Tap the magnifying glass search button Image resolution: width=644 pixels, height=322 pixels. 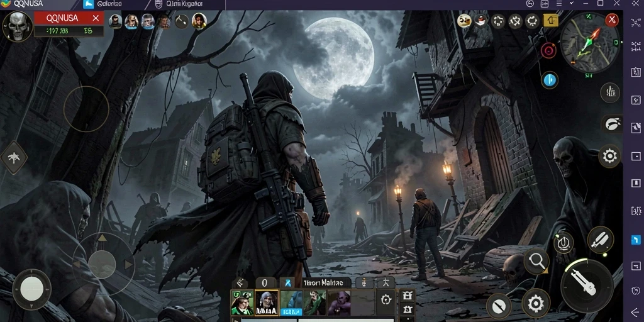click(536, 261)
